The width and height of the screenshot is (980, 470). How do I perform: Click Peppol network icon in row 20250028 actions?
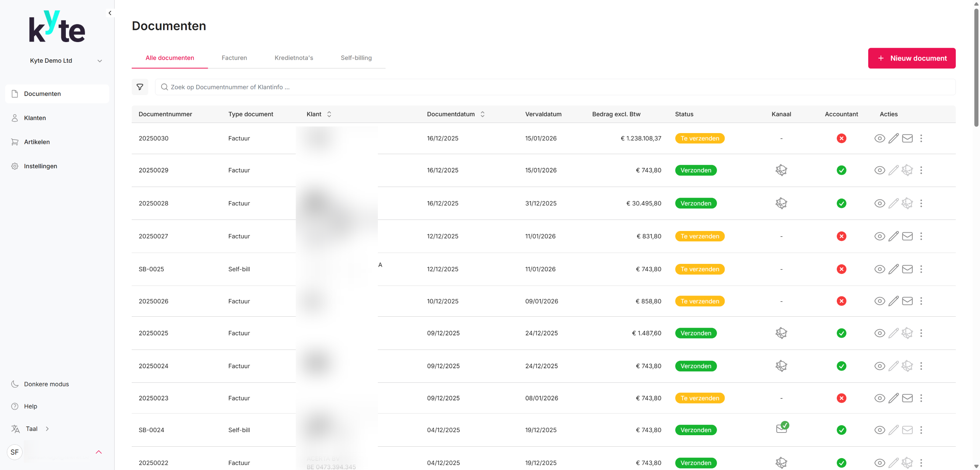(x=907, y=203)
